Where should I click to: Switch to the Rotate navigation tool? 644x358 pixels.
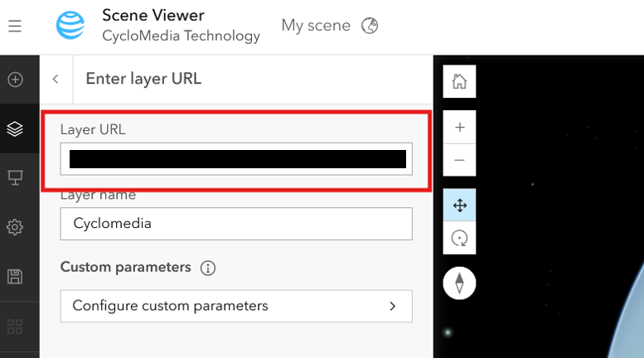(x=459, y=239)
